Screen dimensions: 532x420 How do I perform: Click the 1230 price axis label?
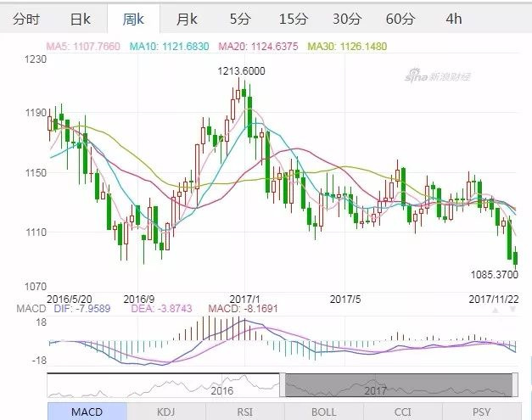(x=36, y=59)
